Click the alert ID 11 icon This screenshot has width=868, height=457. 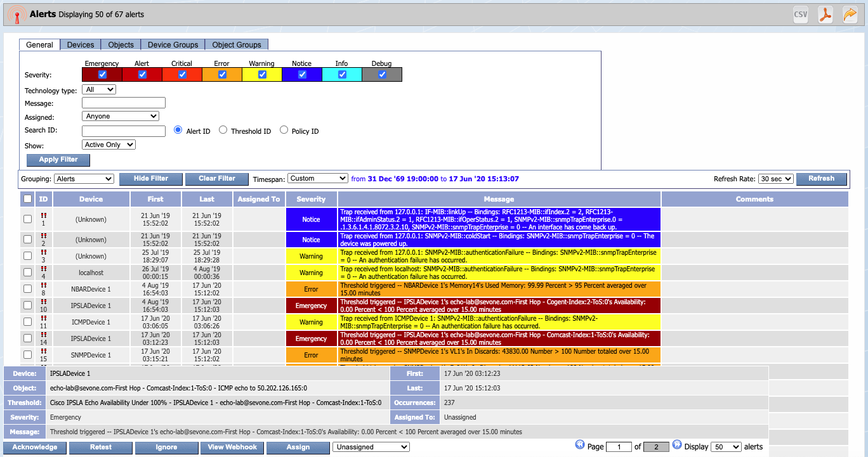(44, 319)
